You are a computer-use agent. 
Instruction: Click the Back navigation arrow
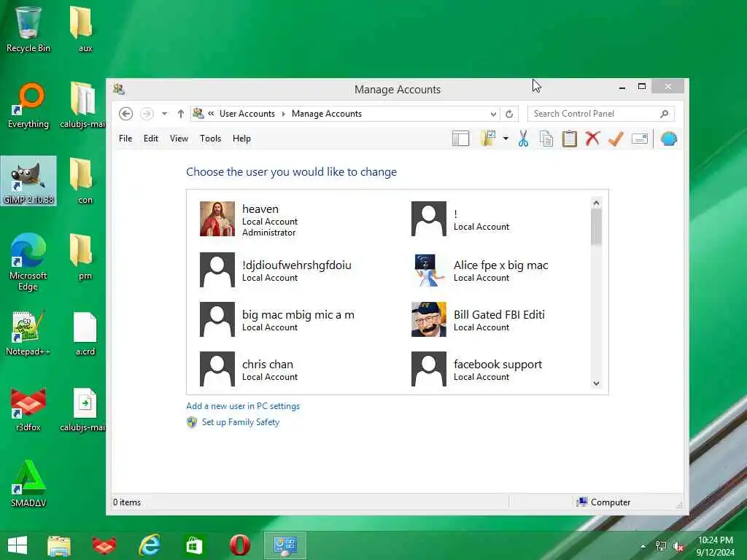[x=125, y=114]
